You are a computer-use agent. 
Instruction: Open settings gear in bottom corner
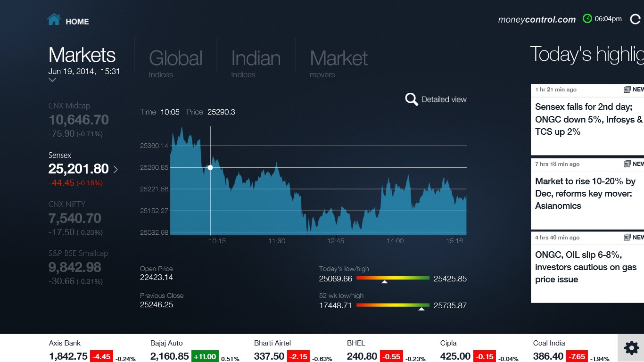(x=631, y=348)
